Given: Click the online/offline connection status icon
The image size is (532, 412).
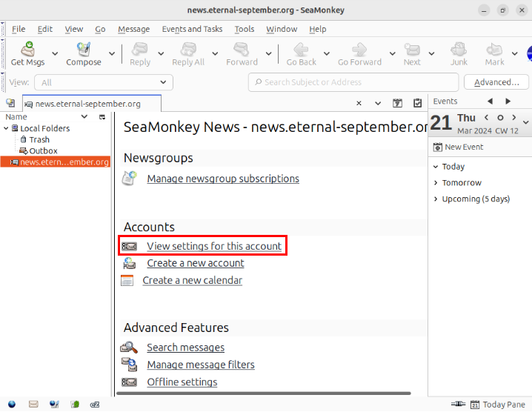Looking at the screenshot, I should (x=459, y=404).
